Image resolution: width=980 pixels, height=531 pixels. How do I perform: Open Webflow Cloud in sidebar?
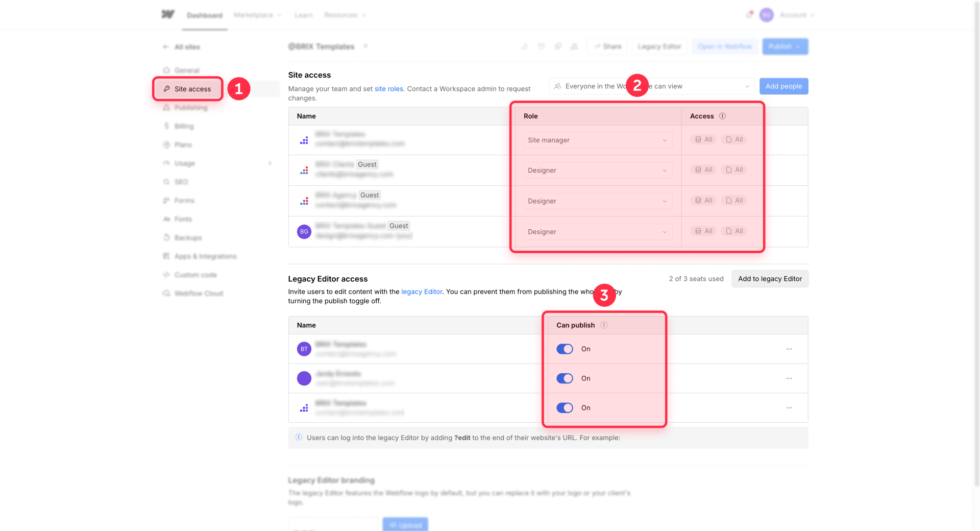point(193,294)
